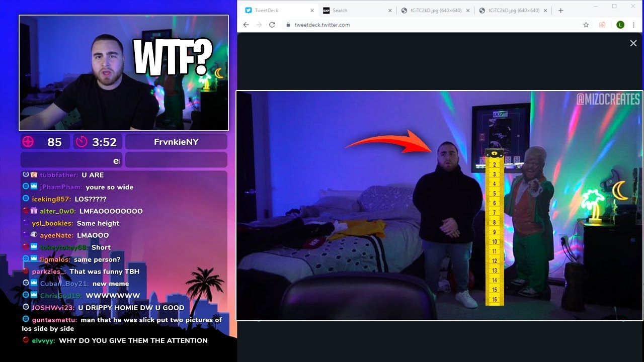Select chat username tubbfather
This screenshot has width=644, height=362.
(58, 175)
